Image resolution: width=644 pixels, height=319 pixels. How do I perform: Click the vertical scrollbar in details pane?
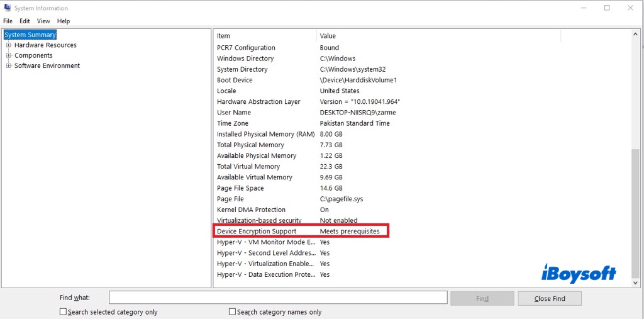pos(635,214)
